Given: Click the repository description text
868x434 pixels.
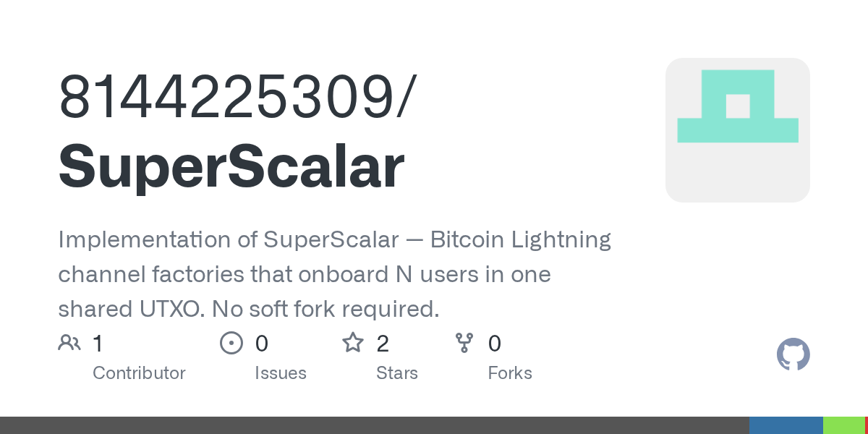Looking at the screenshot, I should click(x=334, y=274).
